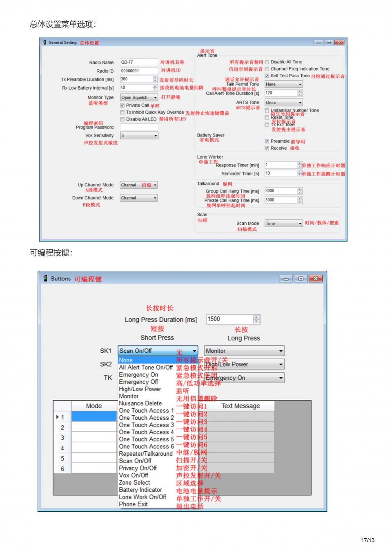The width and height of the screenshot is (392, 553).
Task: Click the Buttons window title icon
Action: pyautogui.click(x=45, y=278)
